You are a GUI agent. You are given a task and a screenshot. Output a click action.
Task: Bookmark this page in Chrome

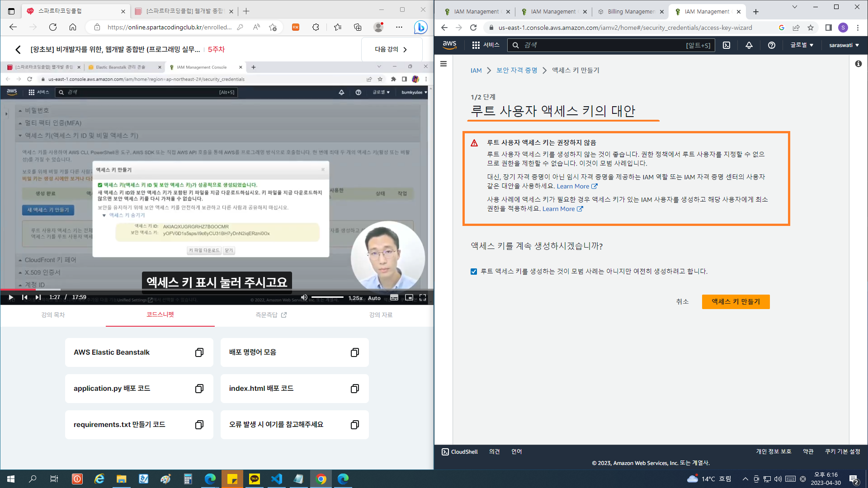811,28
